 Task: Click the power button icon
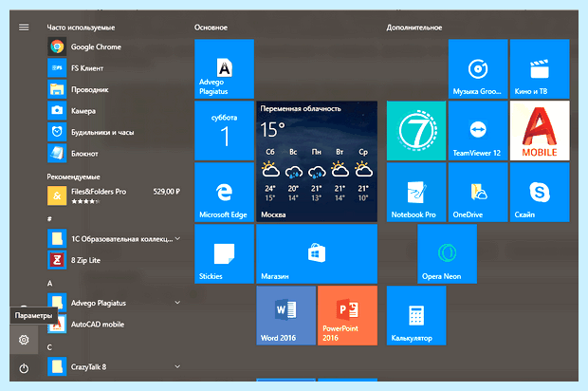tap(24, 368)
